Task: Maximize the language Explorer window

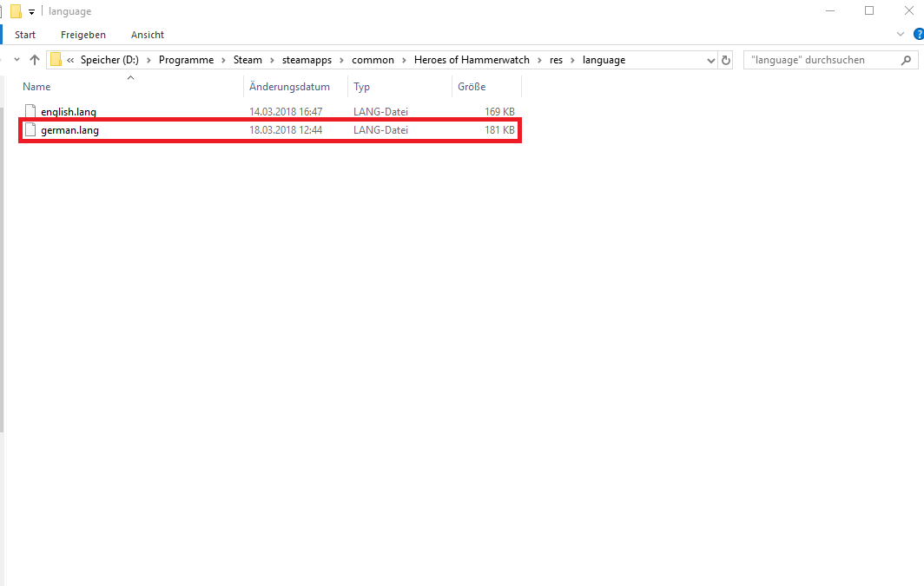Action: (869, 10)
